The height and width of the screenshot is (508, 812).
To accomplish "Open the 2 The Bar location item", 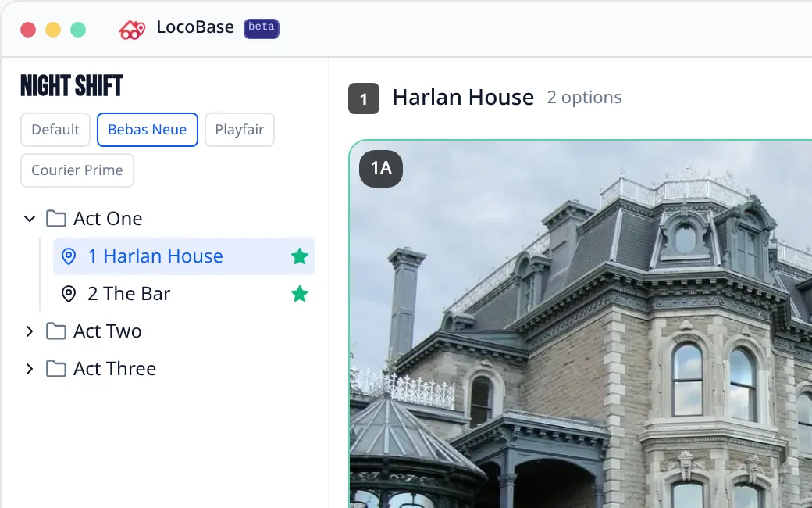I will (183, 294).
